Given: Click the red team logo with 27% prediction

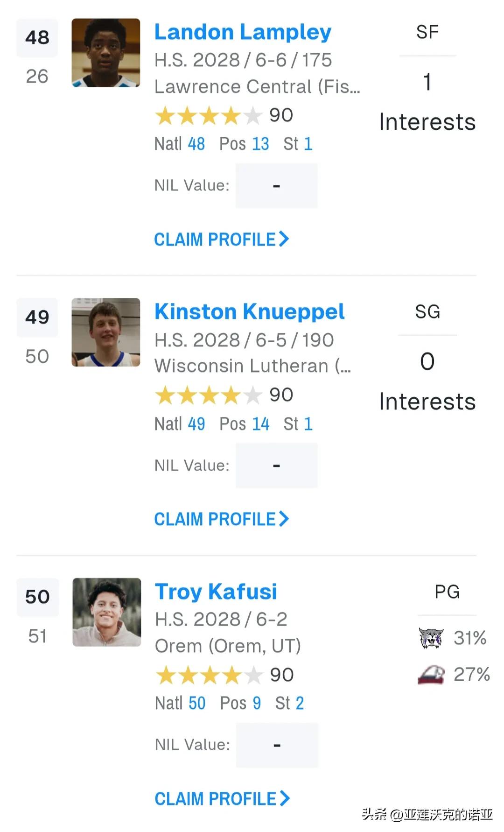Looking at the screenshot, I should (431, 675).
